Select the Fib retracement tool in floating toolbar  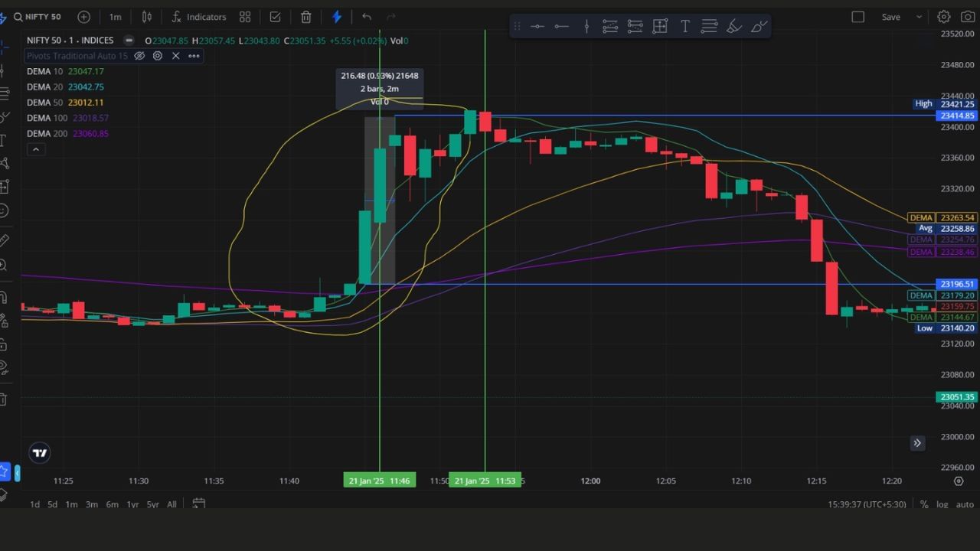click(610, 27)
